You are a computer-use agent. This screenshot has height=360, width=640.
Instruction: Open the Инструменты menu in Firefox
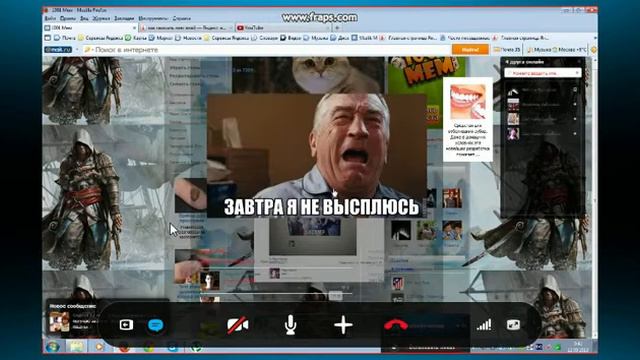tap(153, 18)
